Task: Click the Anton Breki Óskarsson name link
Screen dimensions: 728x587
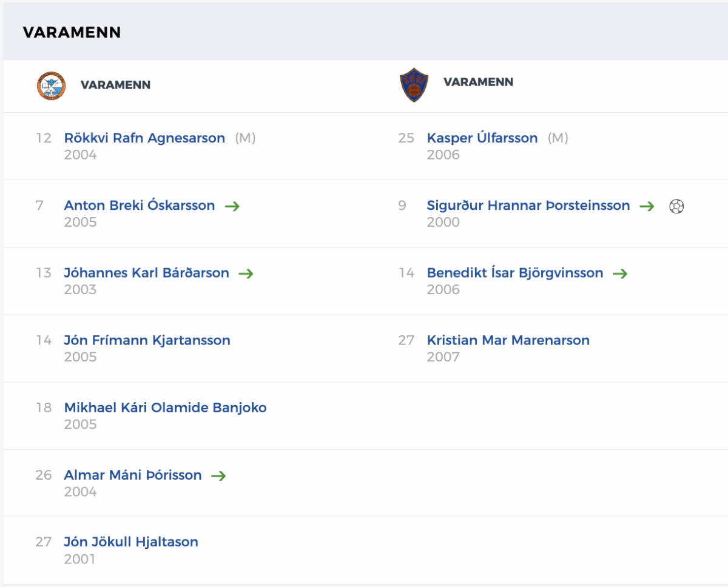Action: (x=140, y=206)
